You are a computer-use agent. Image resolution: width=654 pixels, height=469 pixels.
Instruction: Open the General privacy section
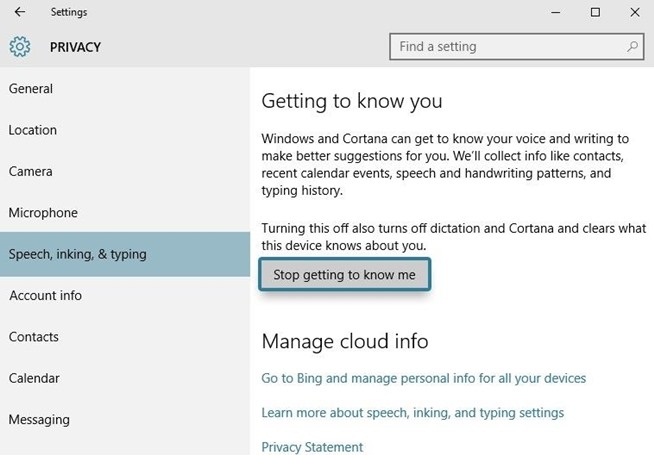click(31, 89)
